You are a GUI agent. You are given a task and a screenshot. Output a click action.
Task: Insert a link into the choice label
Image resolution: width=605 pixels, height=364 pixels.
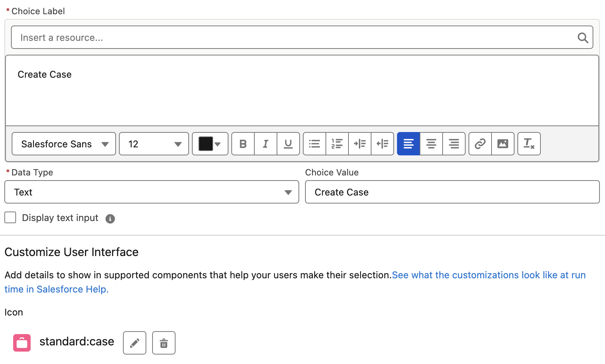point(479,144)
